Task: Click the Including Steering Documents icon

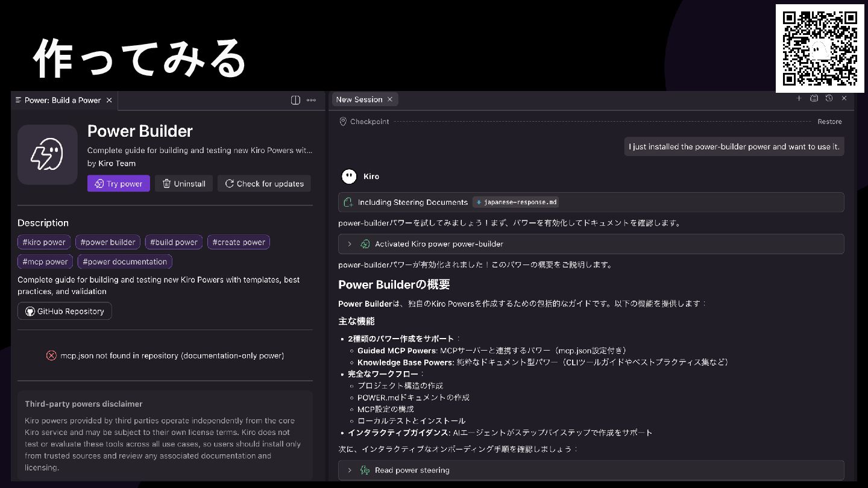Action: click(x=348, y=202)
